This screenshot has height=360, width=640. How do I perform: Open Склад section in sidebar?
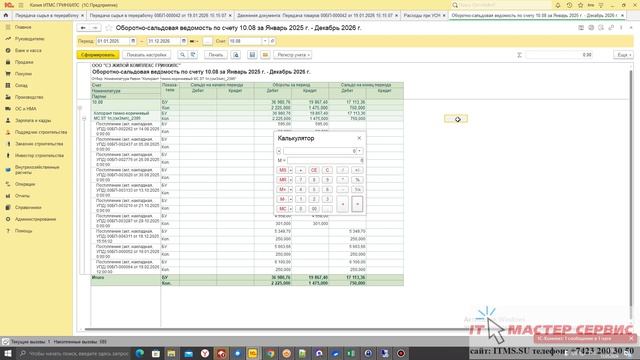21,85
